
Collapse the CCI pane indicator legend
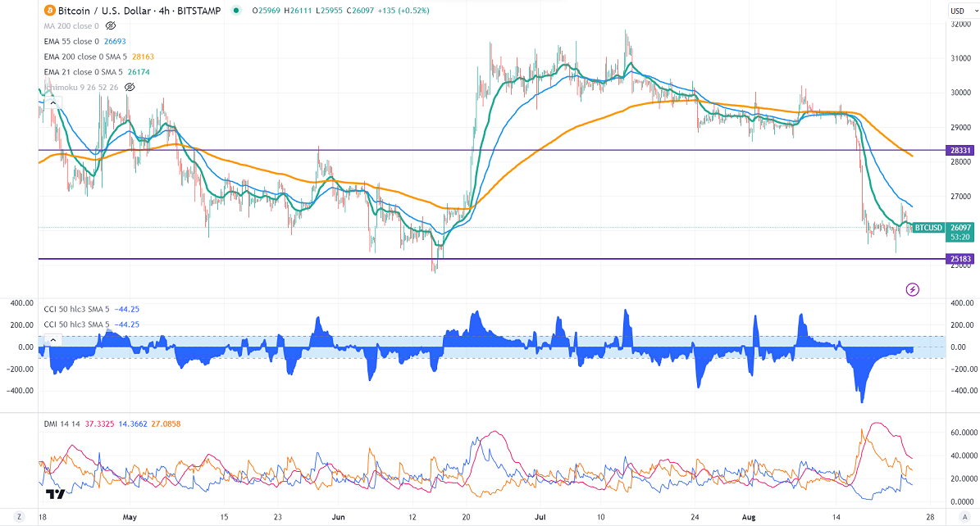53,340
